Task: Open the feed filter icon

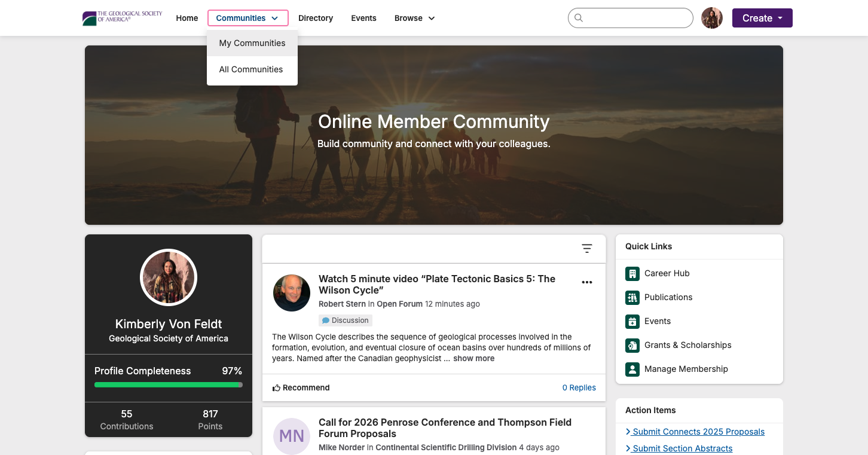Action: point(587,249)
